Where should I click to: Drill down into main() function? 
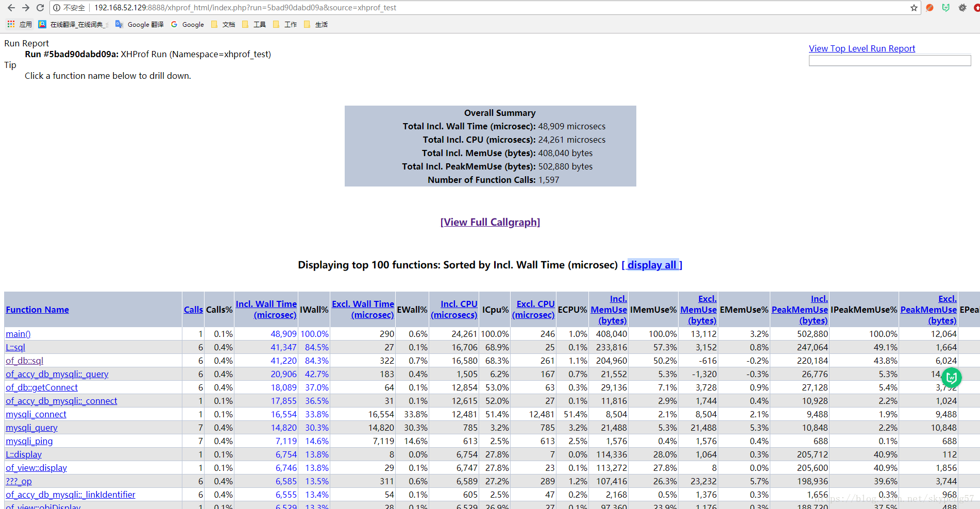[18, 334]
